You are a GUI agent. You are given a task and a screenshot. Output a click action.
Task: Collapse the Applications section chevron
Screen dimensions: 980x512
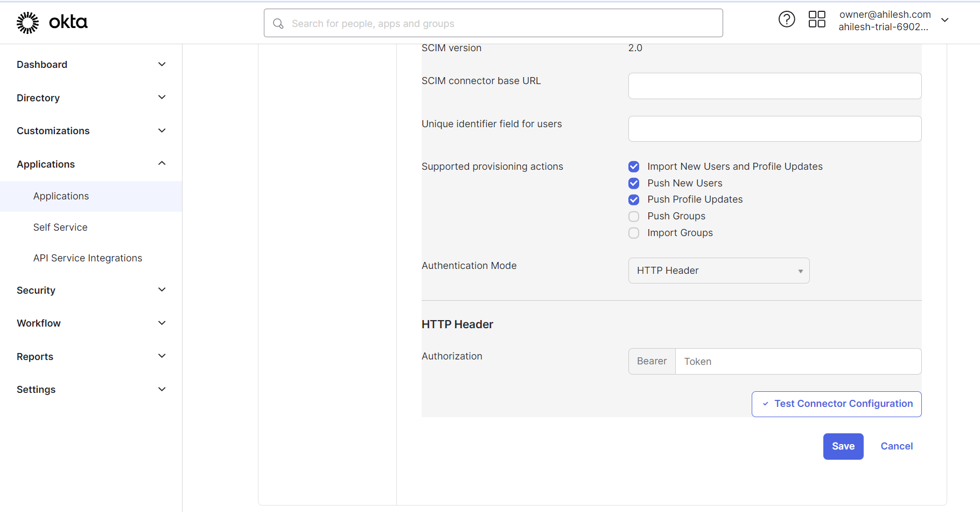tap(162, 164)
